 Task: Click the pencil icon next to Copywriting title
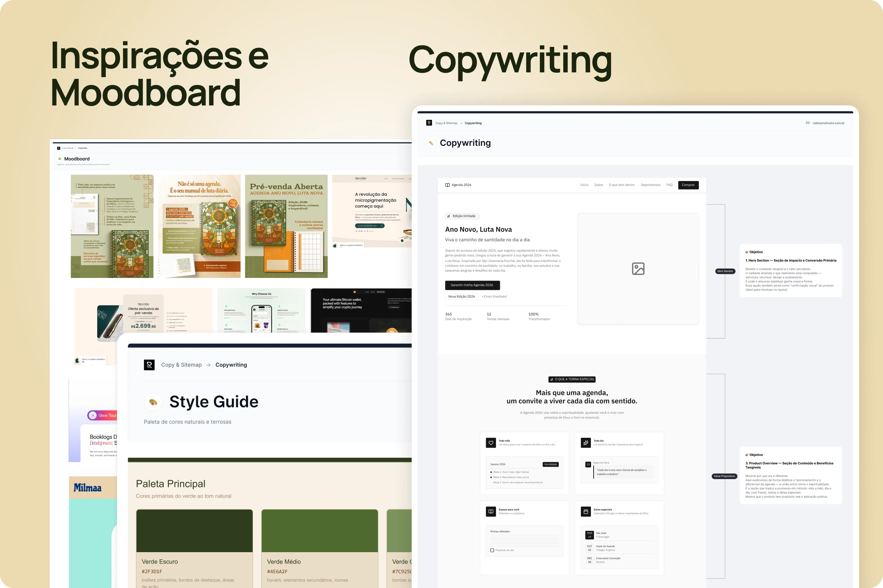[431, 143]
